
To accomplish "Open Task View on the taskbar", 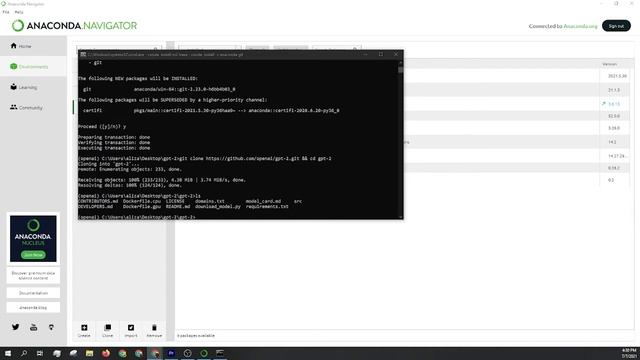I will tap(40, 353).
